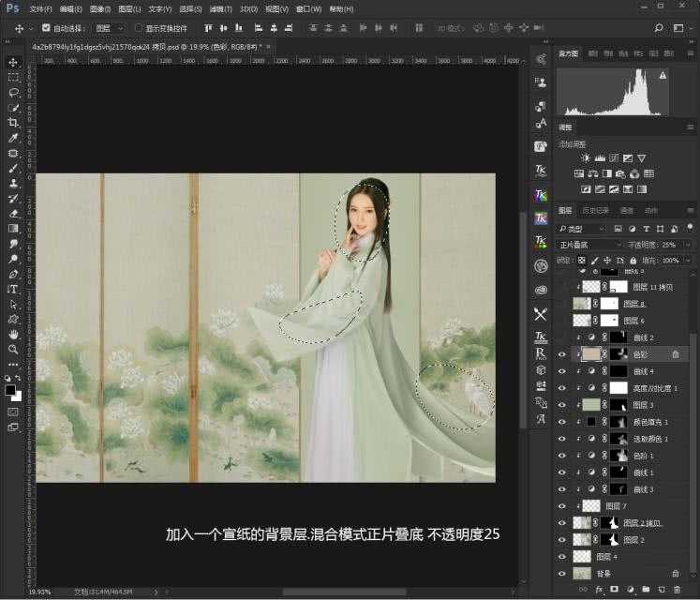Switch to the 历史记录 tab
This screenshot has width=700, height=600.
[x=596, y=211]
